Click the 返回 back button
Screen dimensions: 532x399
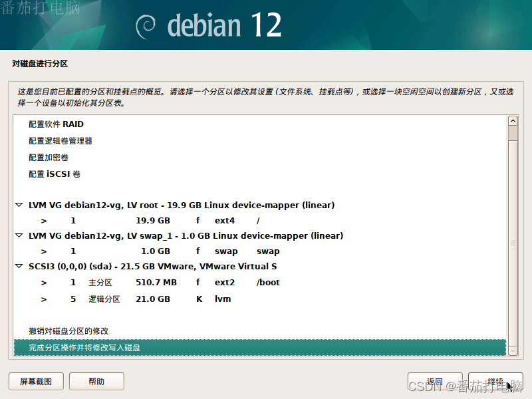[435, 381]
